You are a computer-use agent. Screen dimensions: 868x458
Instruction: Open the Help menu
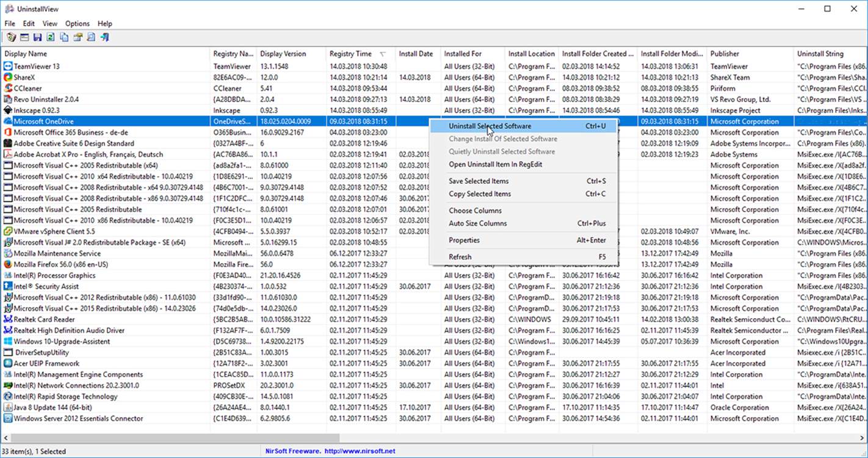point(105,23)
